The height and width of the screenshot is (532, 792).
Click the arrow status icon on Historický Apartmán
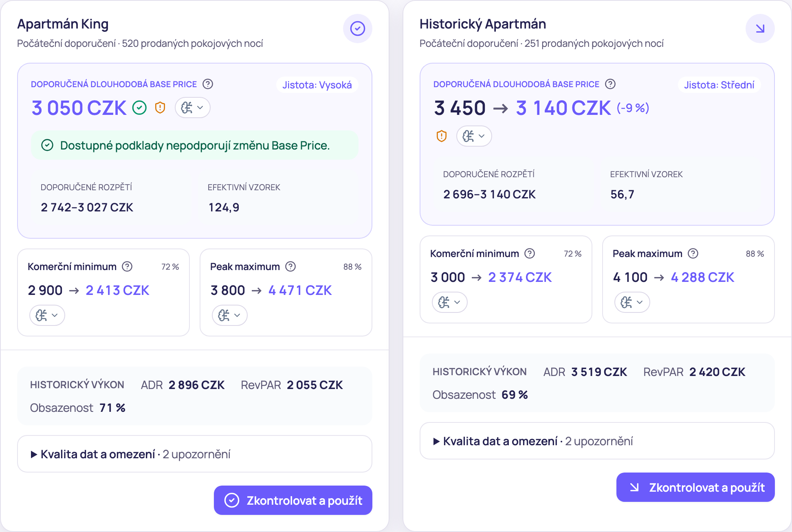click(760, 29)
